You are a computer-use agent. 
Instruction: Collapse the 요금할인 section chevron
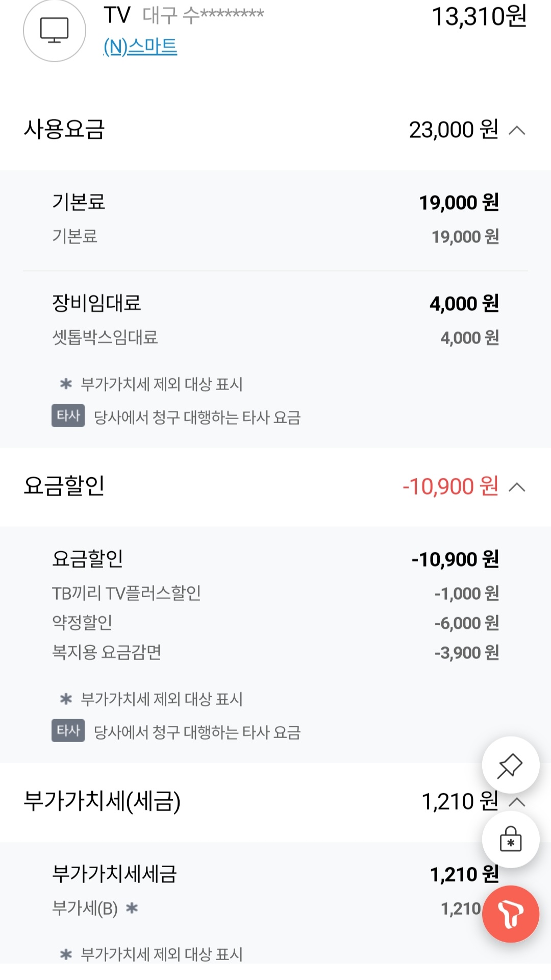point(517,487)
